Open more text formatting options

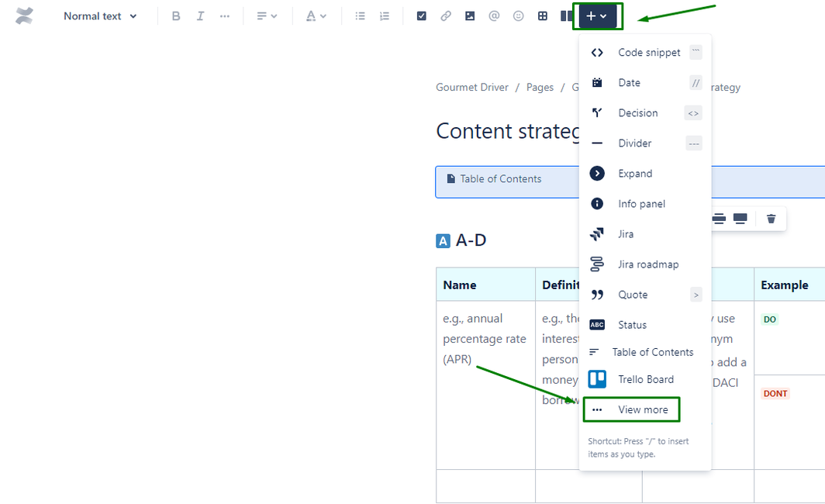(x=225, y=16)
